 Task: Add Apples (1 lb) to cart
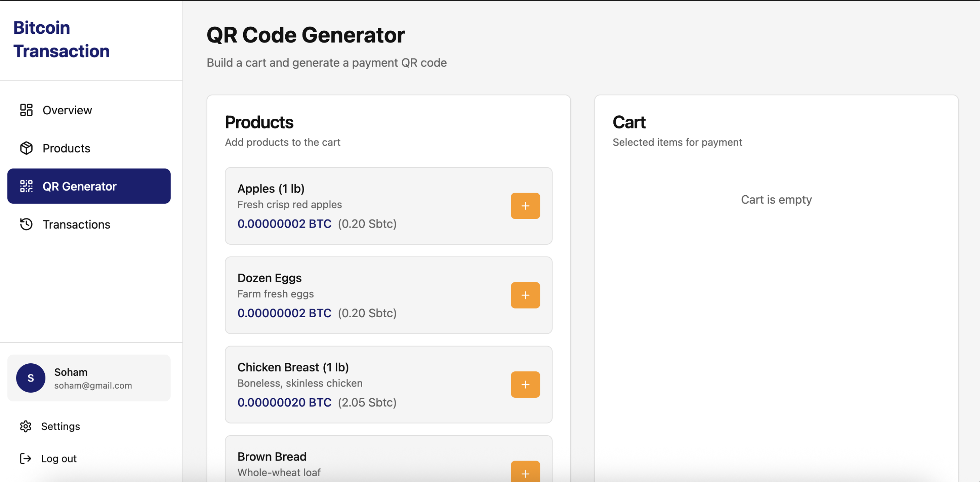tap(525, 206)
